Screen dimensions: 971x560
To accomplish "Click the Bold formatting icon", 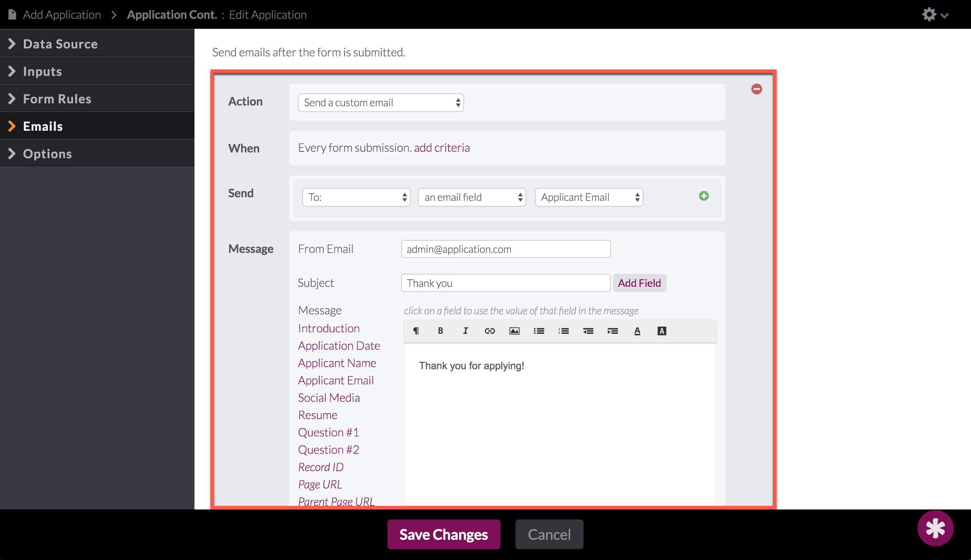I will (x=440, y=331).
